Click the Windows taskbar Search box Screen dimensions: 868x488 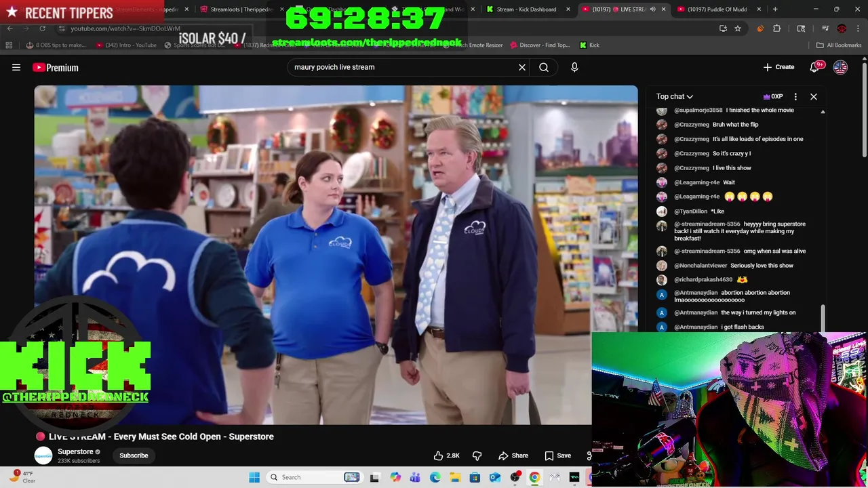pyautogui.click(x=313, y=477)
